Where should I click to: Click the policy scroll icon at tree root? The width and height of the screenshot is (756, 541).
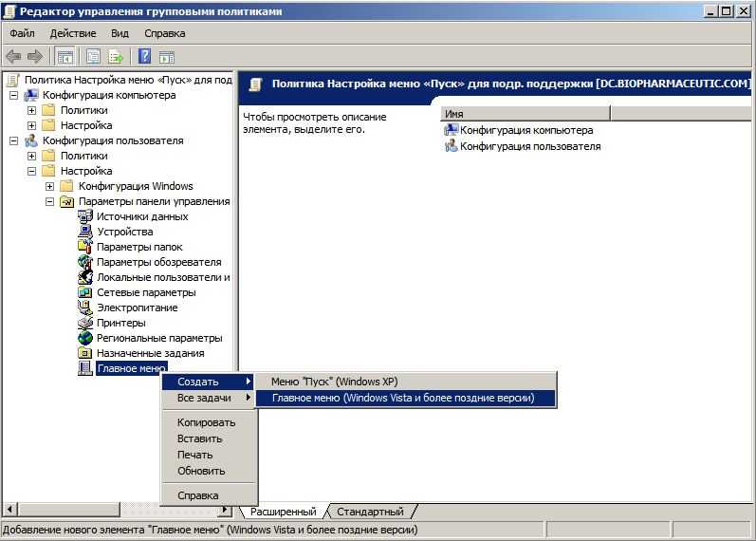pyautogui.click(x=13, y=80)
